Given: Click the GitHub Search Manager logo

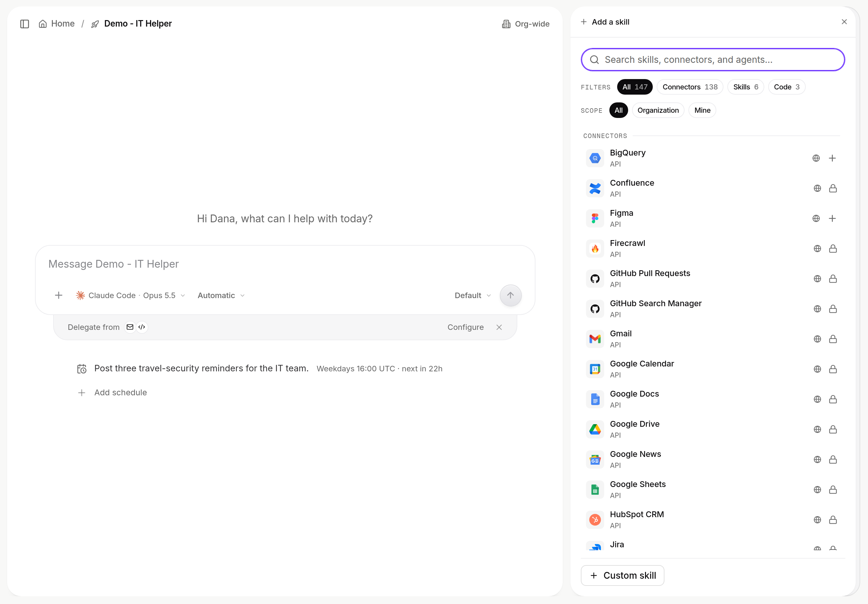Looking at the screenshot, I should click(x=595, y=309).
